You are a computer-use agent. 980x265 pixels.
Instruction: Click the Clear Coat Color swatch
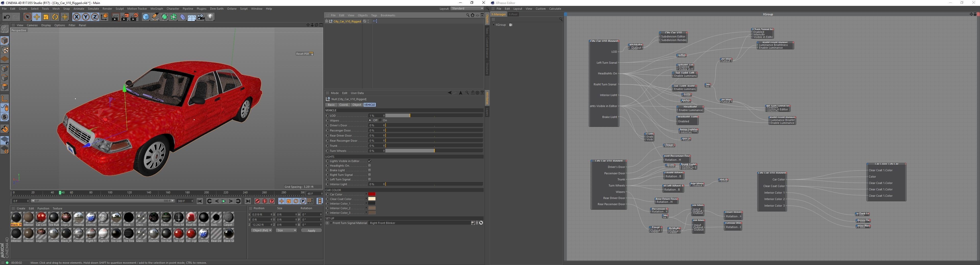[x=372, y=199]
